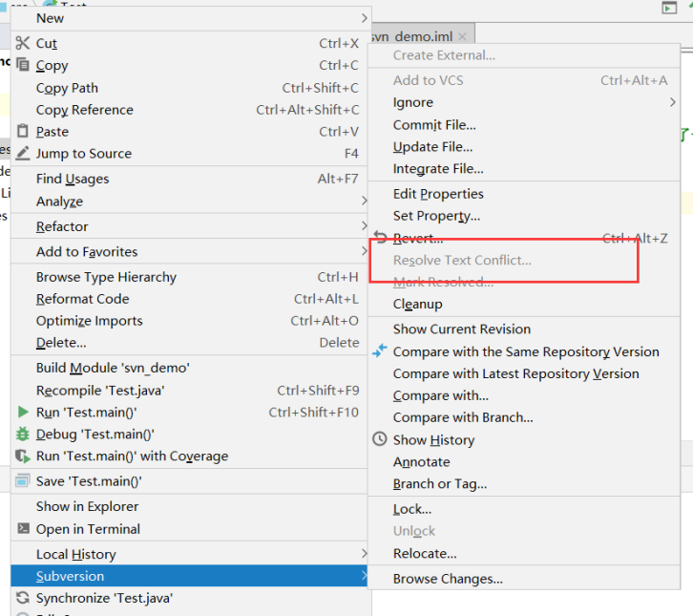Click the pencil Jump to Source icon
This screenshot has width=693, height=616.
[23, 153]
